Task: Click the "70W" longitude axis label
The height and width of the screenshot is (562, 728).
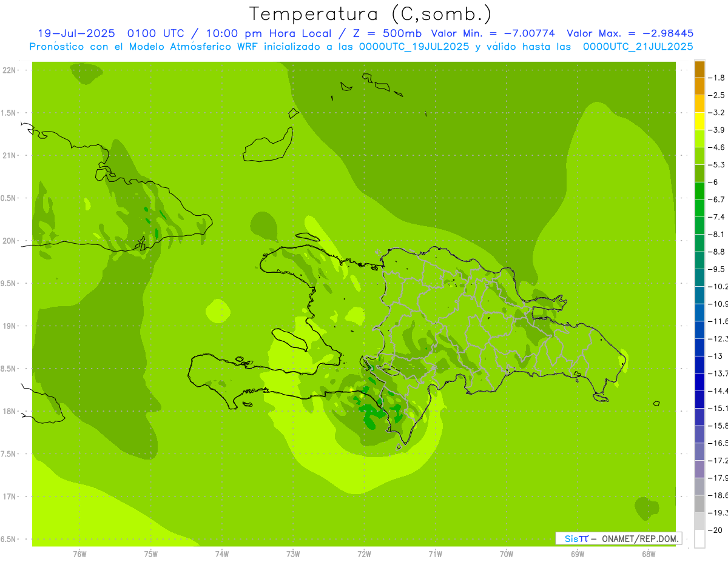Action: tap(507, 554)
